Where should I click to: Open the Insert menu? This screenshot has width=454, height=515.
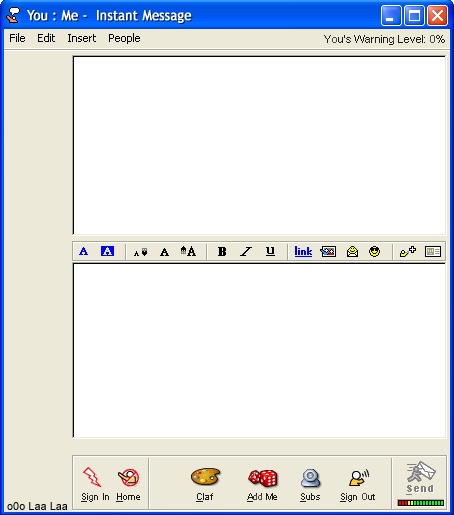82,38
